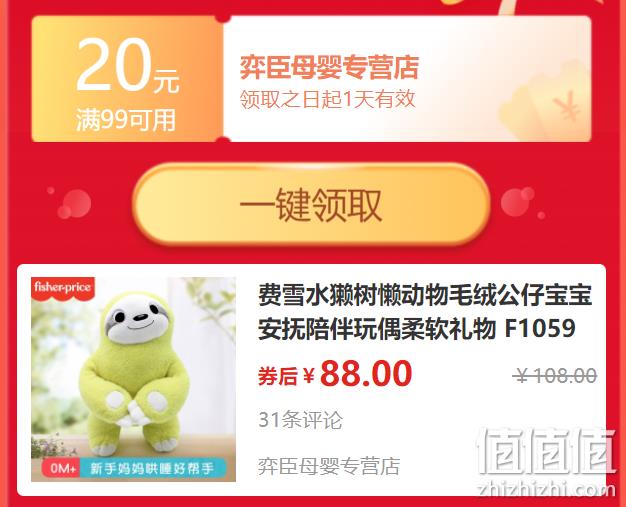This screenshot has height=507, width=626.
Task: Click the 领取之日起1天有效 validity text
Action: (327, 99)
